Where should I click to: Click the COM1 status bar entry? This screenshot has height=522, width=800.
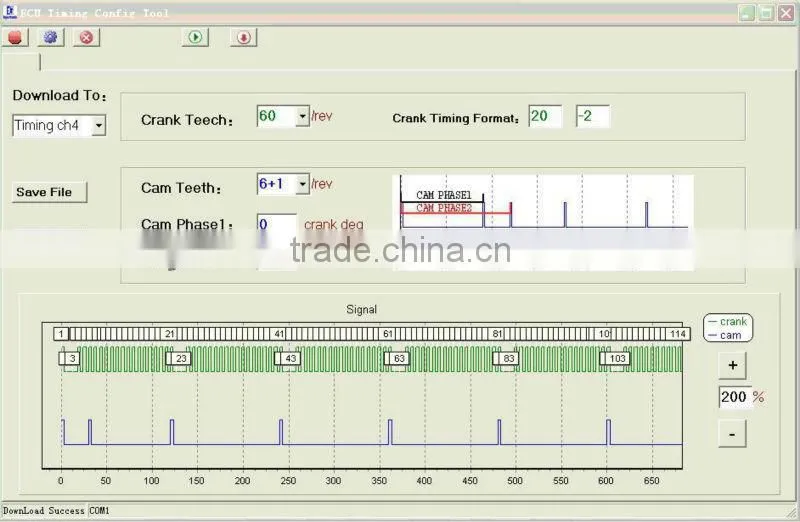click(x=99, y=510)
